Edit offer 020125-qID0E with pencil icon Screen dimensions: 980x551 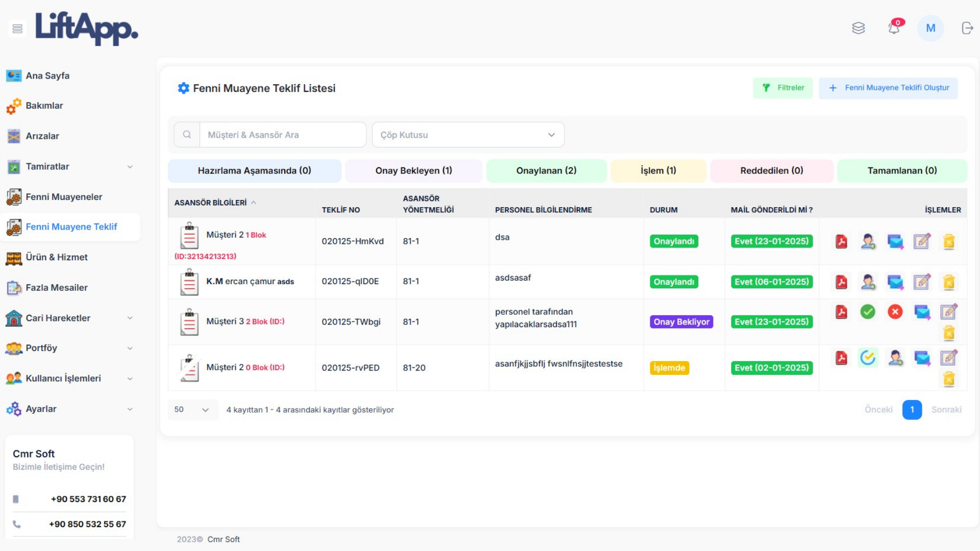pyautogui.click(x=922, y=282)
